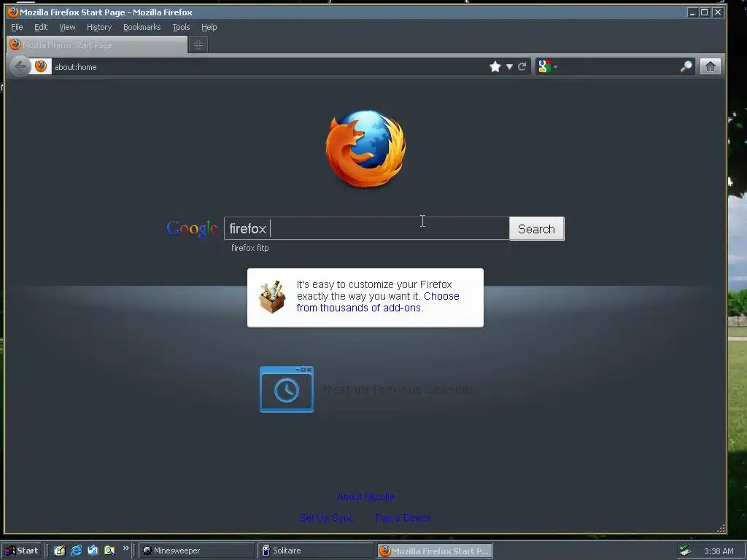Open the Pair a Device link
The height and width of the screenshot is (560, 747).
[x=403, y=518]
